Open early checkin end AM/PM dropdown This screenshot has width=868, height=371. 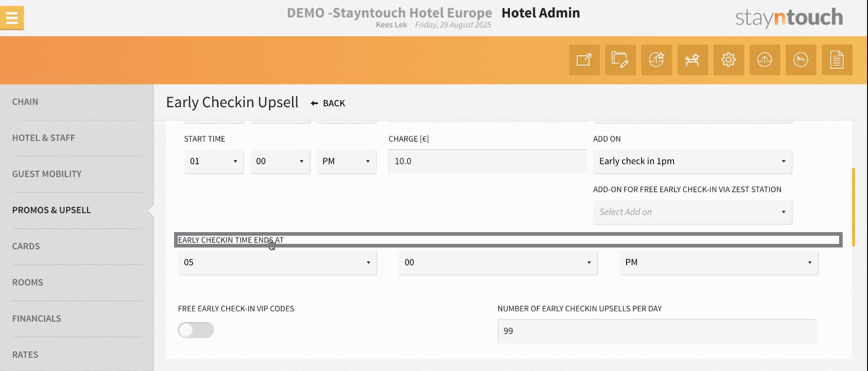(x=719, y=263)
